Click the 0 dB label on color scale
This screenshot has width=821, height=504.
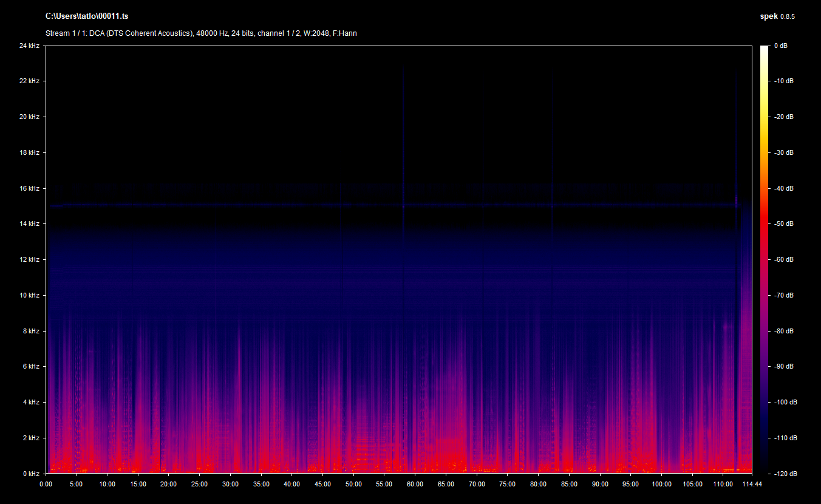pyautogui.click(x=780, y=46)
